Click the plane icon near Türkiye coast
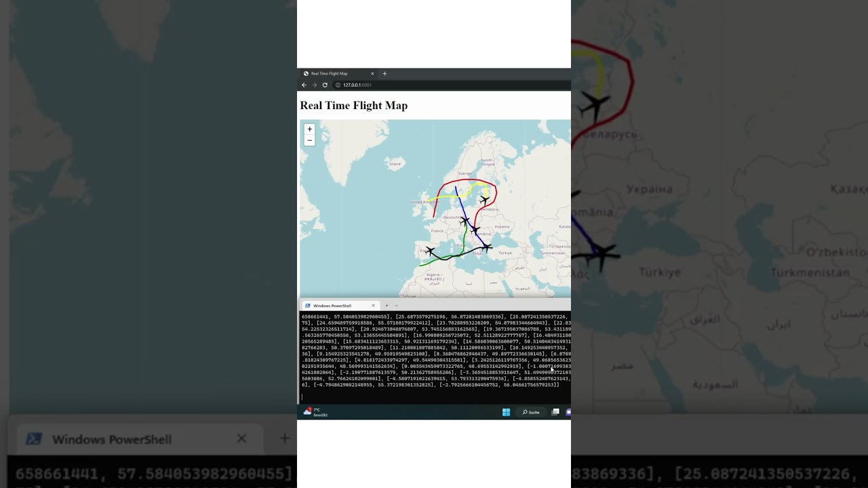 (x=487, y=247)
